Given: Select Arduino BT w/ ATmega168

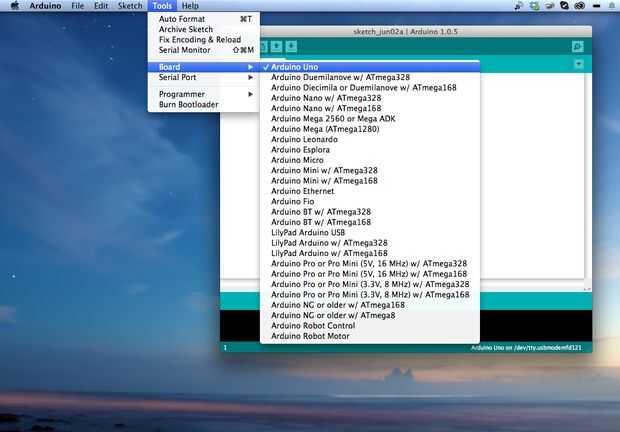Looking at the screenshot, I should [370, 222].
